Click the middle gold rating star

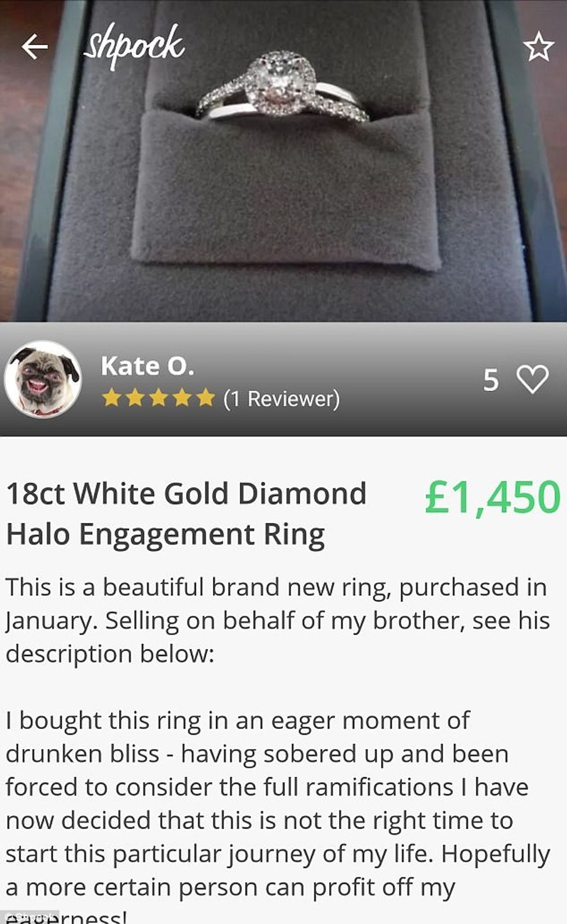tap(159, 398)
